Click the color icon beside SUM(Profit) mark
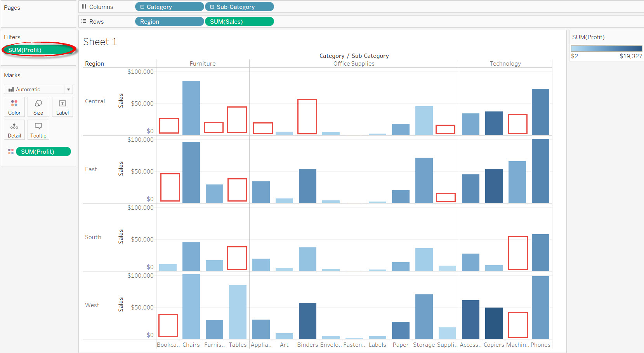644x353 pixels. (11, 151)
